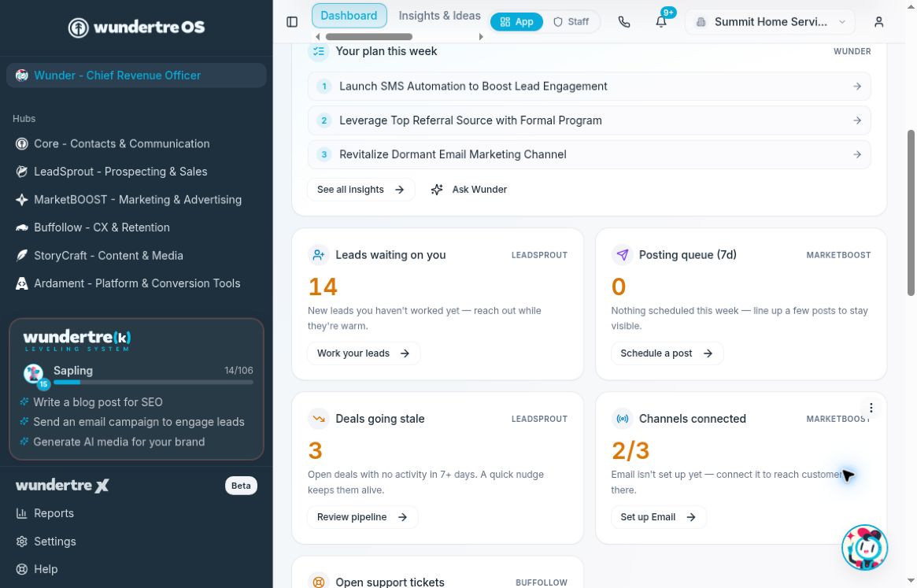This screenshot has height=588, width=917.
Task: Click the Ask Wunder sparkle icon
Action: tap(436, 190)
